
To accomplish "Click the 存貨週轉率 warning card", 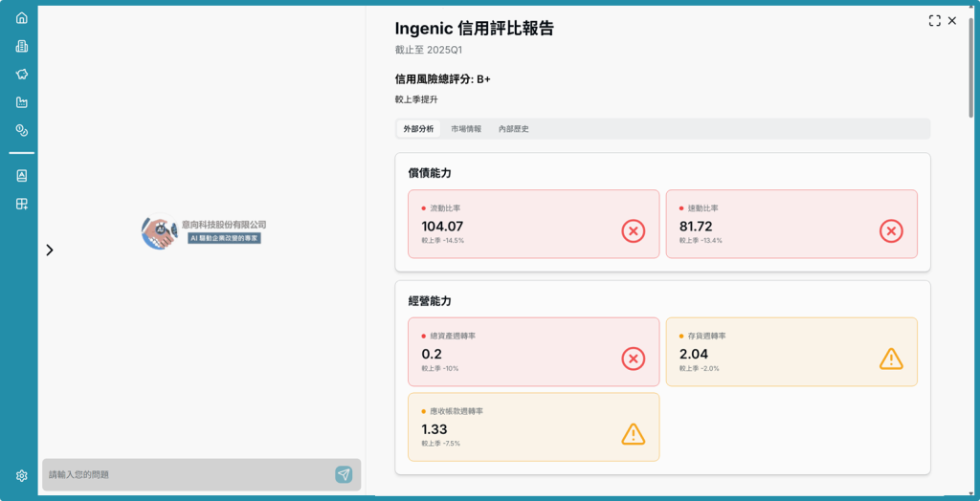I will click(x=791, y=352).
